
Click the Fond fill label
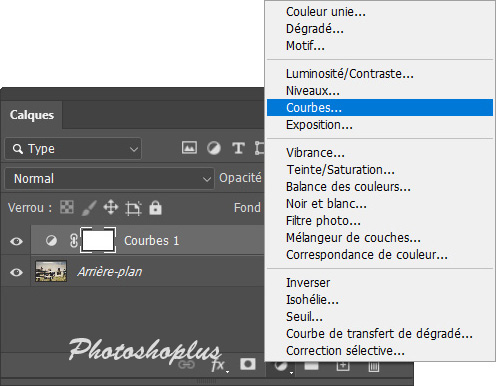pyautogui.click(x=247, y=208)
